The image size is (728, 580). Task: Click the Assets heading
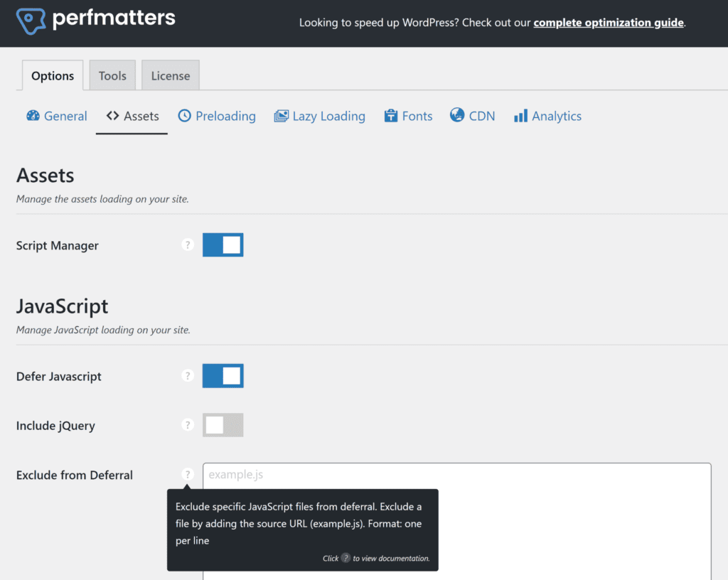[45, 176]
